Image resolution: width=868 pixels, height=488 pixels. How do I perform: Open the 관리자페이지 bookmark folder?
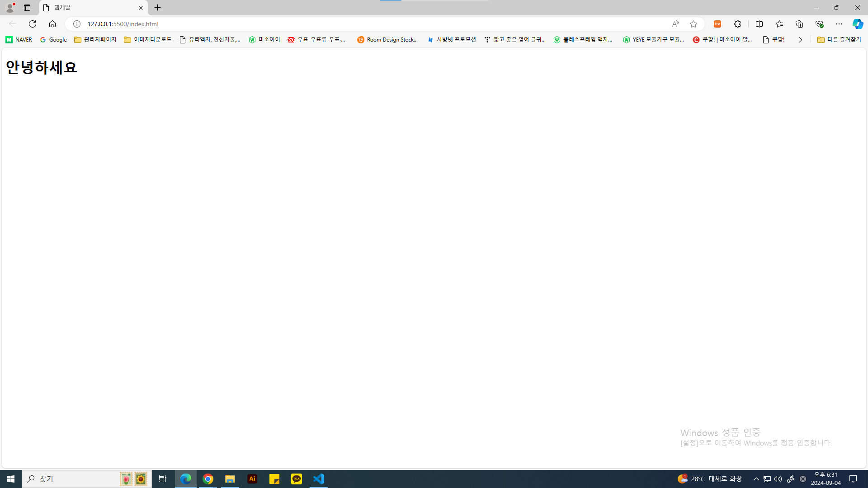(x=95, y=40)
